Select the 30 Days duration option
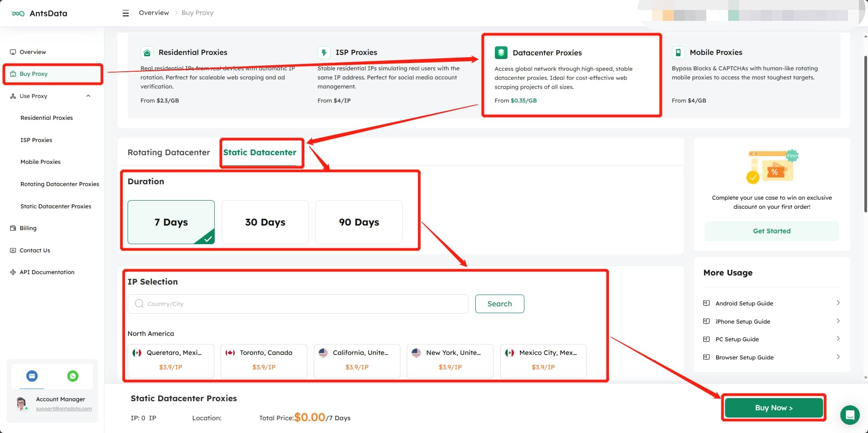868x433 pixels. click(265, 222)
